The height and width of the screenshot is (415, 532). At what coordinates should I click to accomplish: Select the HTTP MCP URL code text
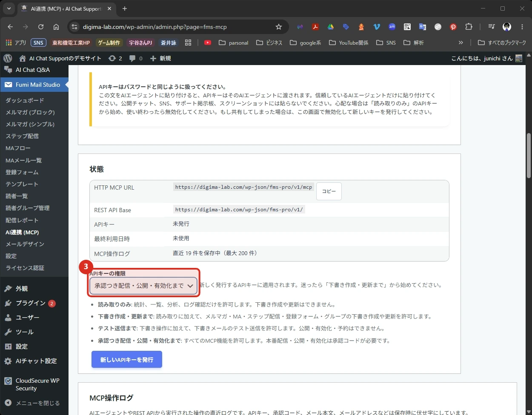[x=243, y=187]
